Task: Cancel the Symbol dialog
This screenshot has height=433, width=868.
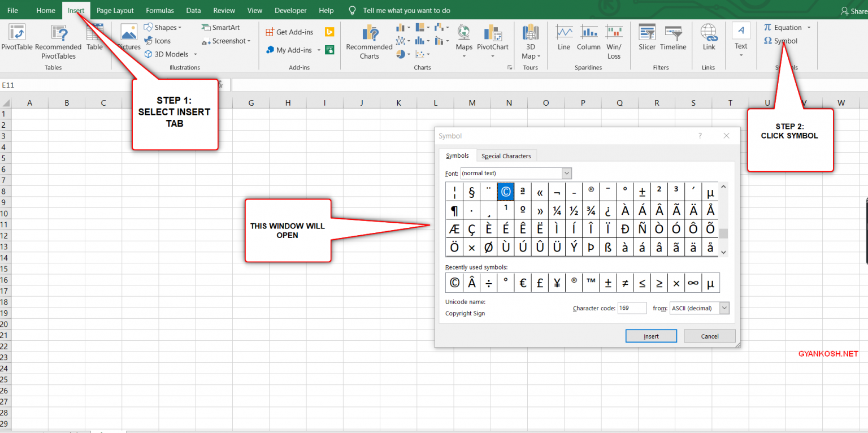Action: tap(709, 336)
